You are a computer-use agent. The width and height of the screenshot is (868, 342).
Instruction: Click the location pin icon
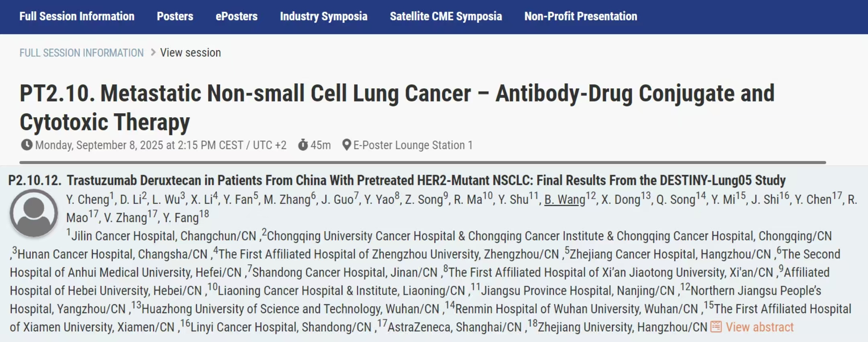click(346, 145)
